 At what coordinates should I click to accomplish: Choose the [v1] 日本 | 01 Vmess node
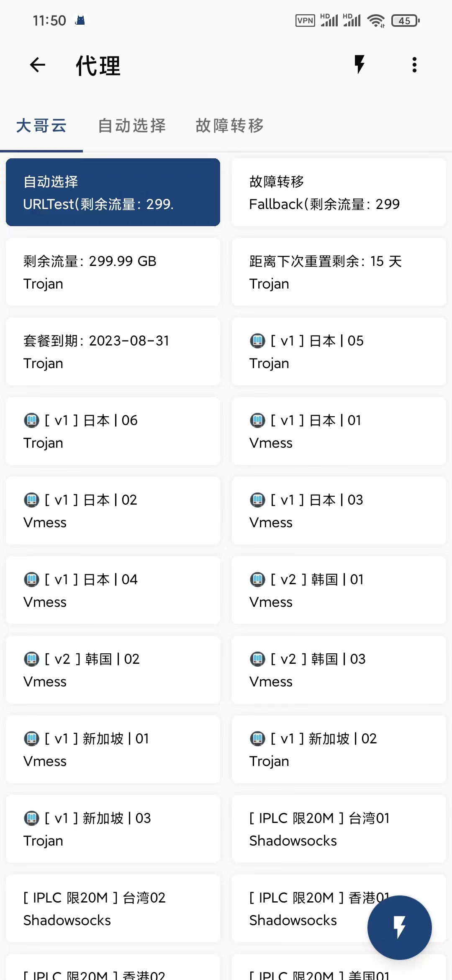point(339,431)
